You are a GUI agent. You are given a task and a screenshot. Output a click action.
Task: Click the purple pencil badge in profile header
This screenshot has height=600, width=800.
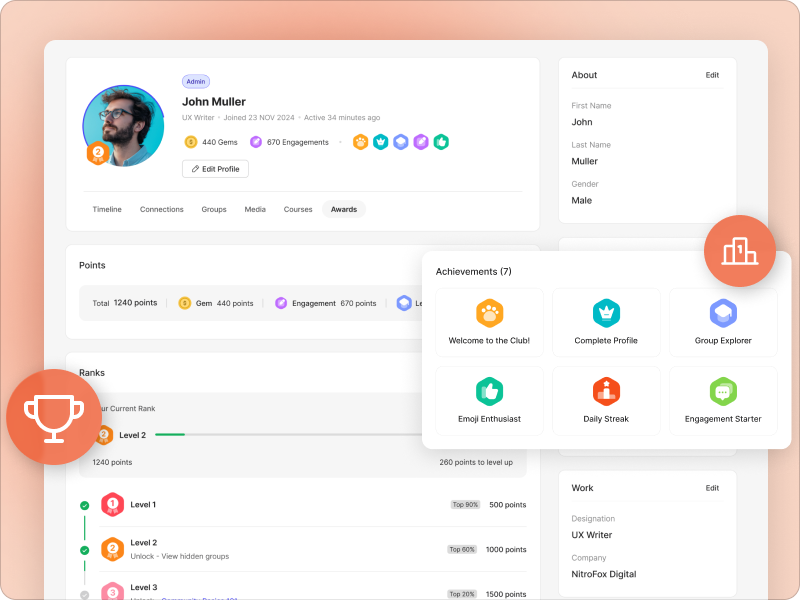point(421,142)
